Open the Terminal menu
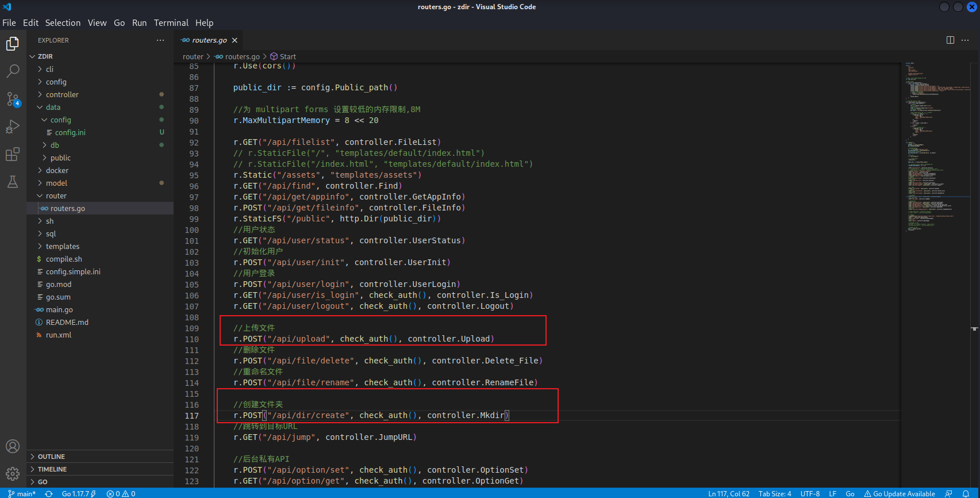Image resolution: width=980 pixels, height=498 pixels. point(171,23)
